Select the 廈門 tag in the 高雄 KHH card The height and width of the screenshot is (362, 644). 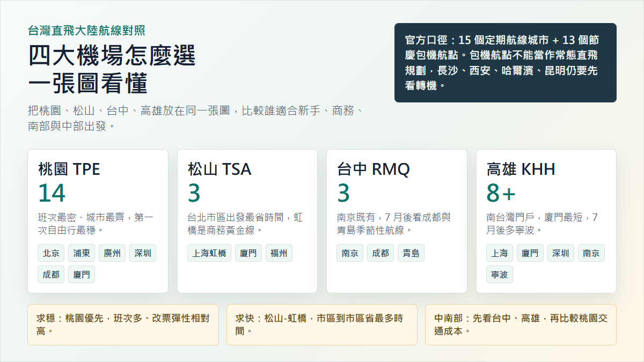tap(530, 253)
